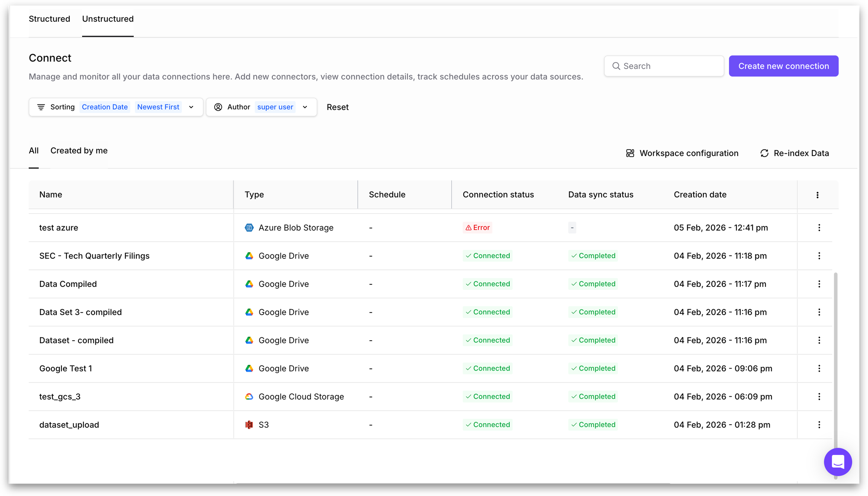
Task: Expand the Author filter dropdown
Action: click(x=305, y=107)
